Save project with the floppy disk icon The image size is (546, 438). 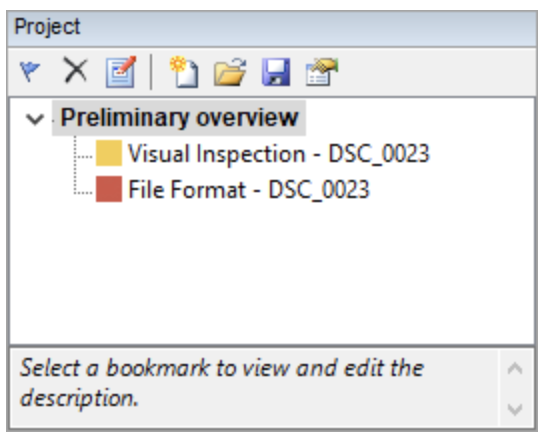(x=276, y=72)
